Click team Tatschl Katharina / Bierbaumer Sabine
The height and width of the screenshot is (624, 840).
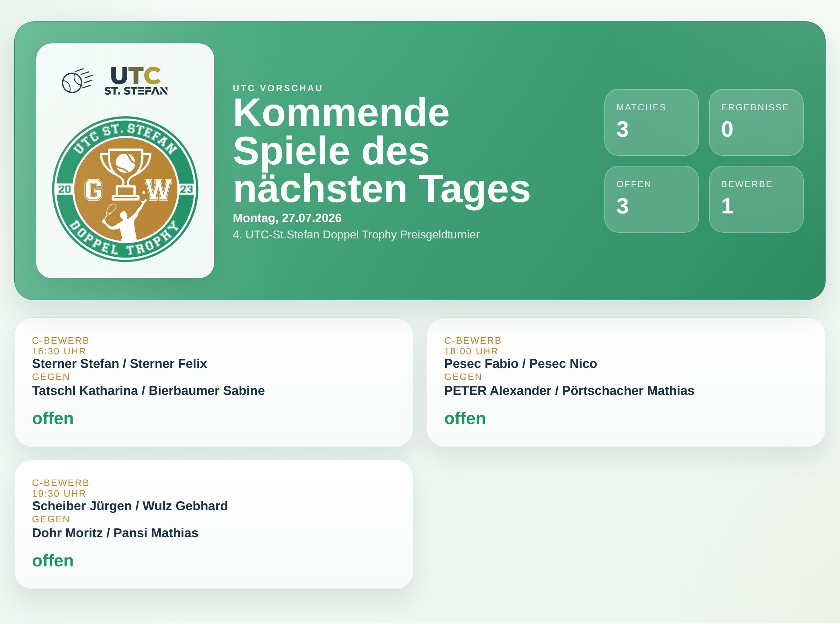[x=148, y=391]
